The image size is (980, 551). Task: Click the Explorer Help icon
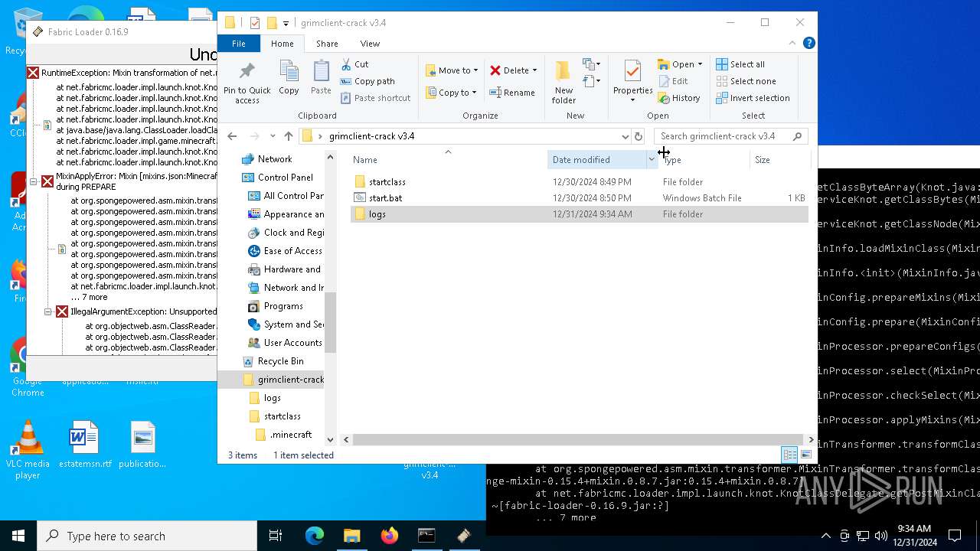coord(809,44)
